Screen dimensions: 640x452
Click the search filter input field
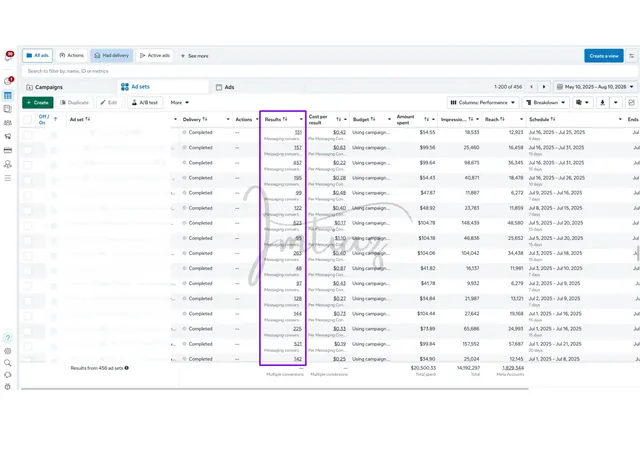click(x=329, y=71)
